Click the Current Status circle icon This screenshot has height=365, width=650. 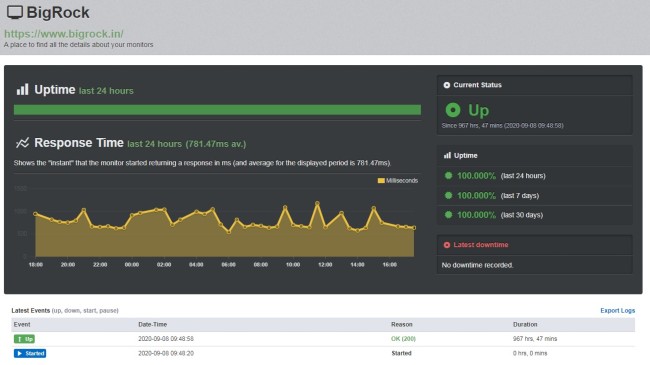click(x=446, y=85)
